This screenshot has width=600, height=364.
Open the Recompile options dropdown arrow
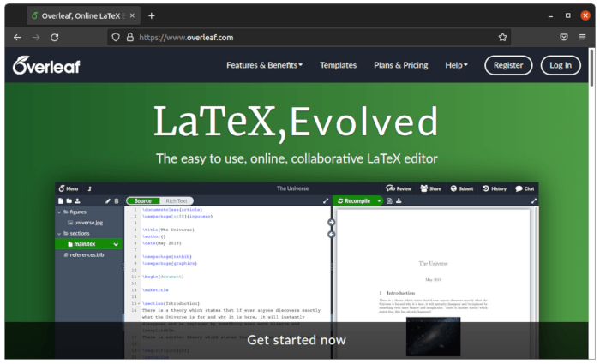coord(379,200)
